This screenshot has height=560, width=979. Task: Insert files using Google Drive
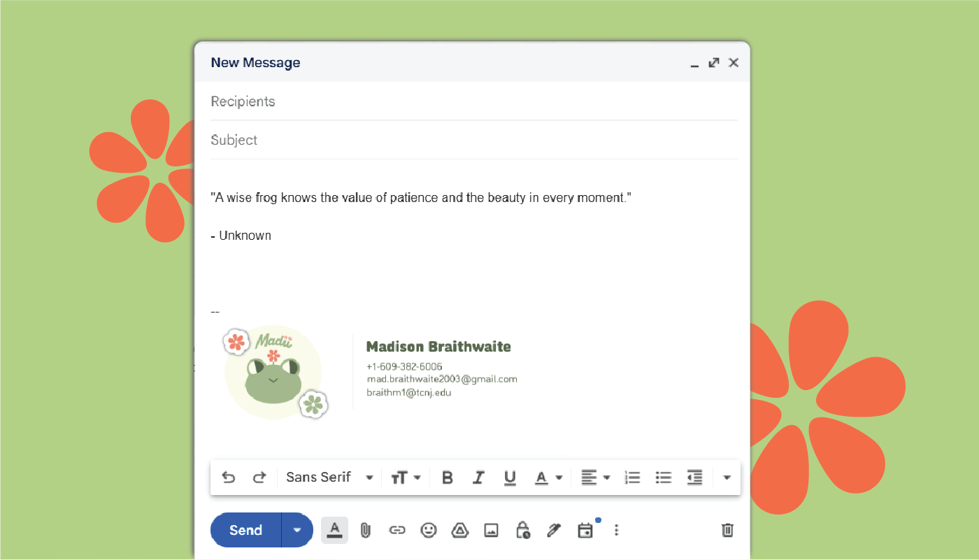(459, 530)
